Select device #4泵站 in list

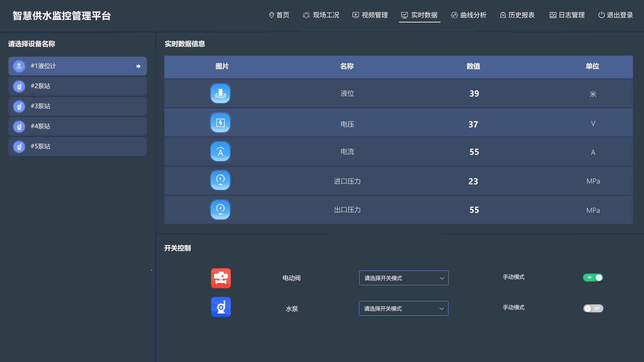click(77, 126)
